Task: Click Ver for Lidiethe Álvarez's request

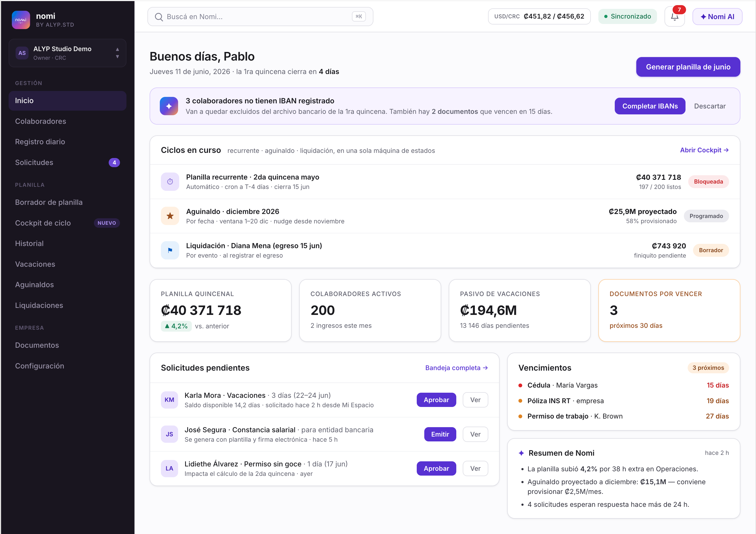Action: pos(475,468)
